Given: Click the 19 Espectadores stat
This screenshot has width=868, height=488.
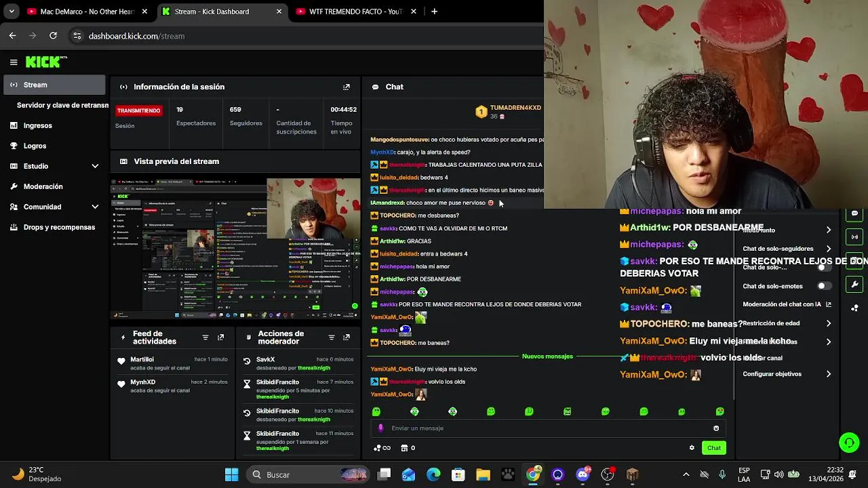Looking at the screenshot, I should [x=195, y=116].
